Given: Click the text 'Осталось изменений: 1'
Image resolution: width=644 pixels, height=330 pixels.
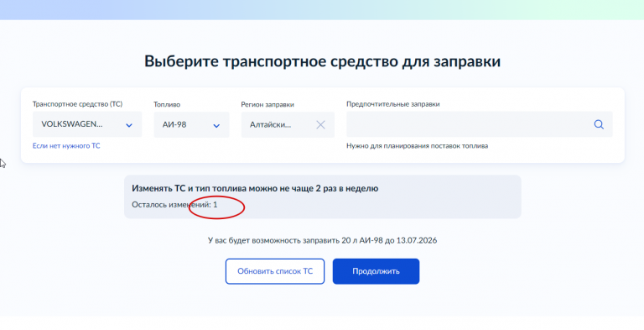Looking at the screenshot, I should point(174,205).
